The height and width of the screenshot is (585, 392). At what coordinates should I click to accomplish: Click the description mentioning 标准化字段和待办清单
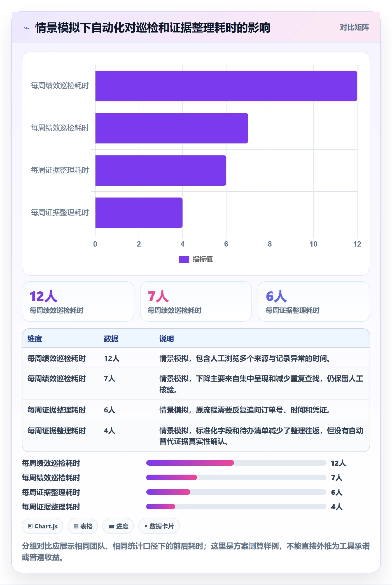262,436
